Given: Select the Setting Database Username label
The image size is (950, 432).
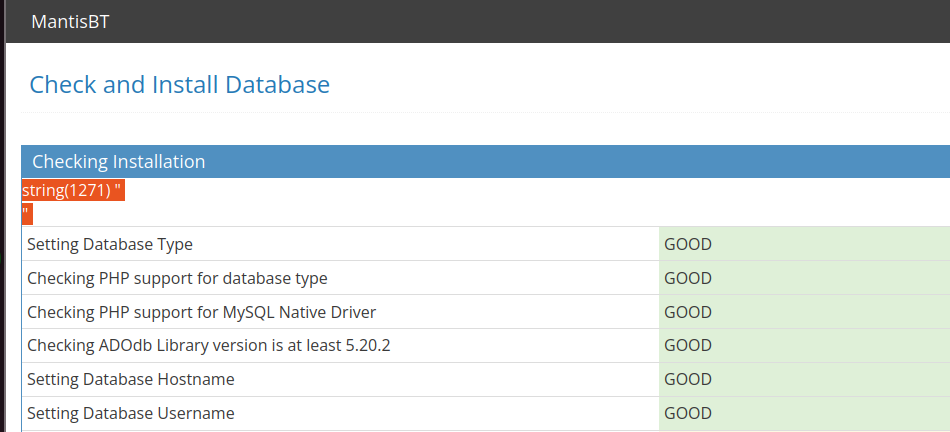Looking at the screenshot, I should pos(131,414).
